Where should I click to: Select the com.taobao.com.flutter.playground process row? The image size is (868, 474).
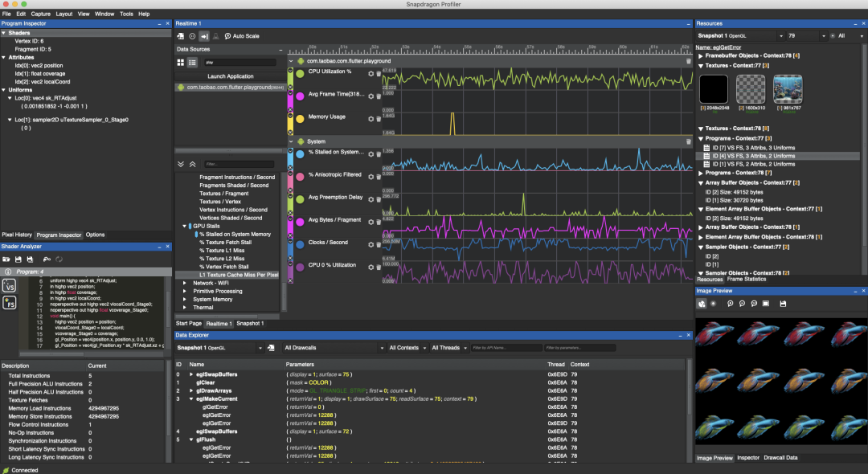coord(231,88)
